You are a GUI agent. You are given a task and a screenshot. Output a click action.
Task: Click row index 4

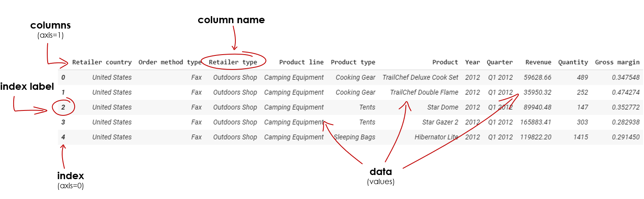pos(63,137)
